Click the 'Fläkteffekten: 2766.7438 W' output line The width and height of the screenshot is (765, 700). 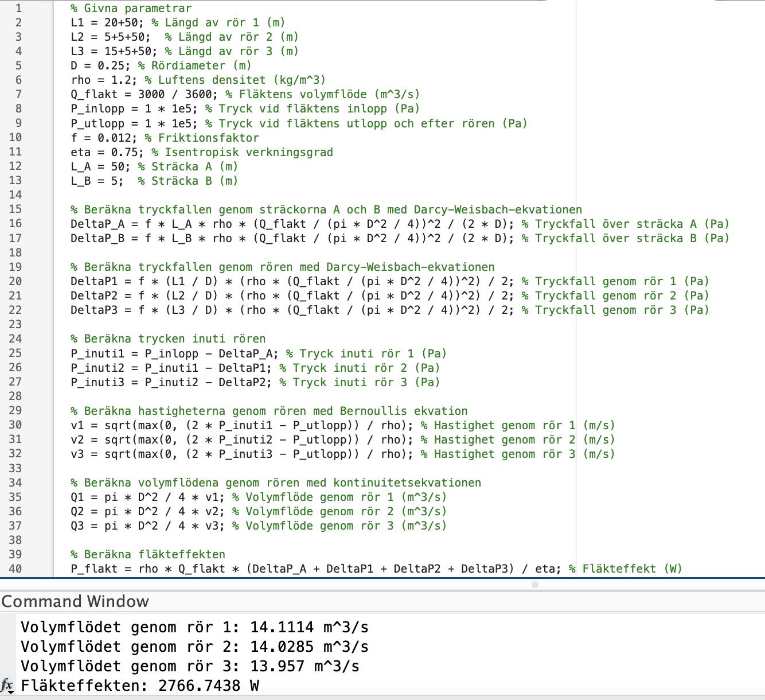pyautogui.click(x=140, y=686)
